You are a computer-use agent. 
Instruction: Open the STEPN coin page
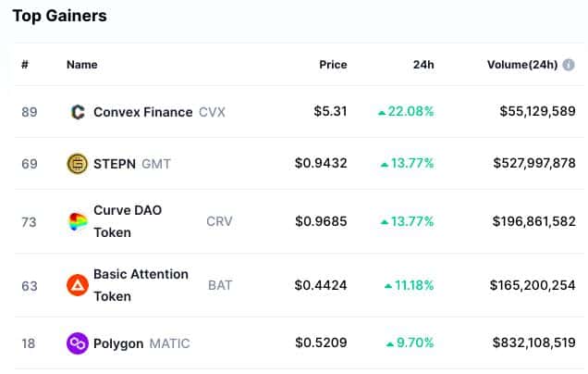pyautogui.click(x=115, y=164)
